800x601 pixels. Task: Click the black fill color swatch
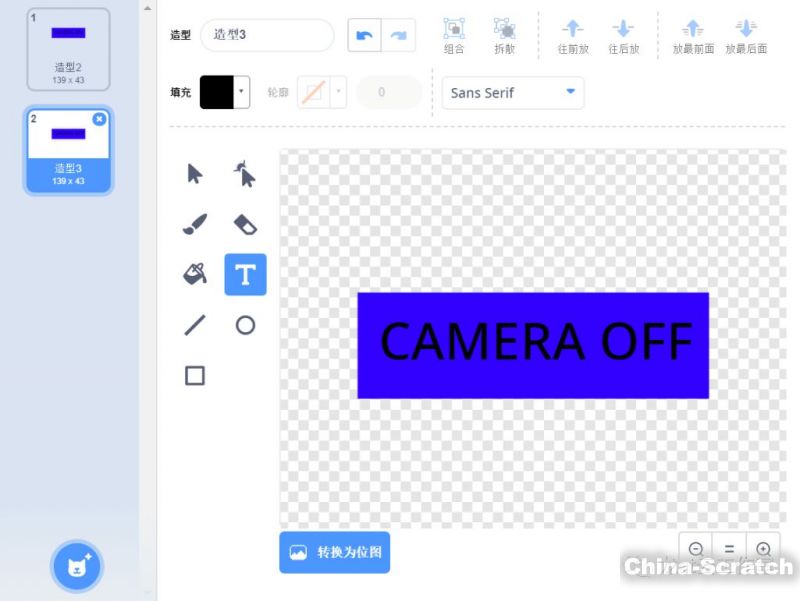click(x=217, y=92)
